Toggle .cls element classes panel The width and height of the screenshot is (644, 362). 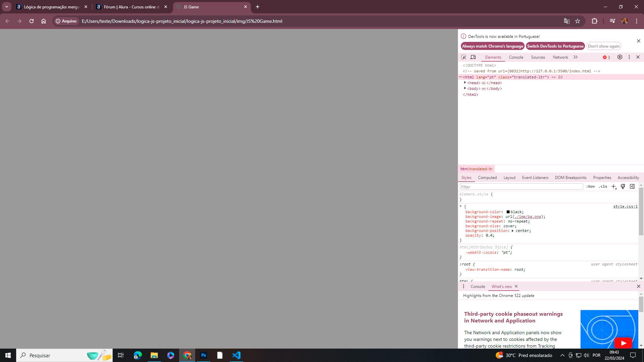[603, 187]
